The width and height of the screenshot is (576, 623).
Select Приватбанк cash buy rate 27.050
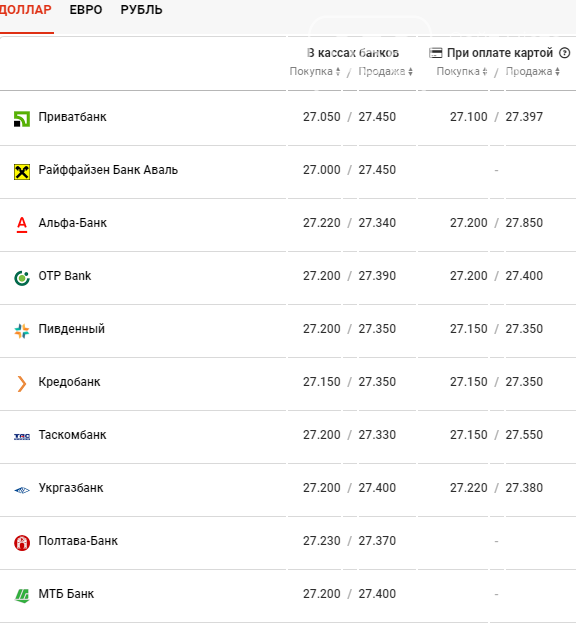pos(322,117)
